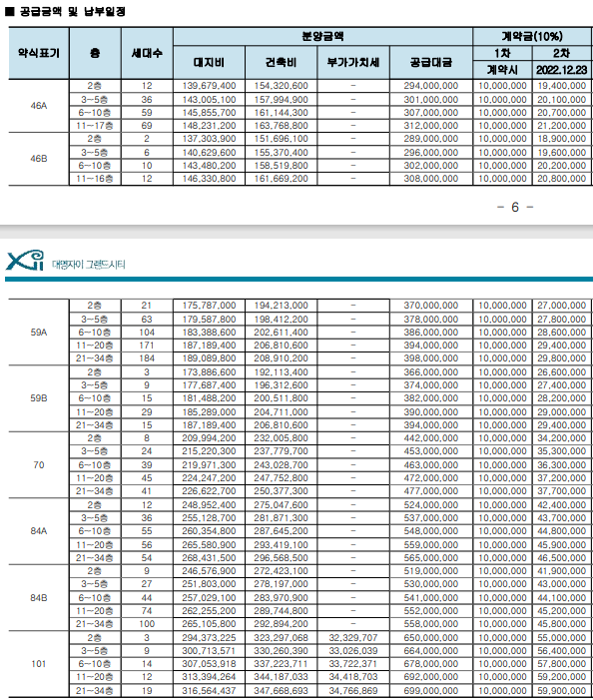Select the 59A type label
Screen dimensions: 593x700
click(39, 333)
